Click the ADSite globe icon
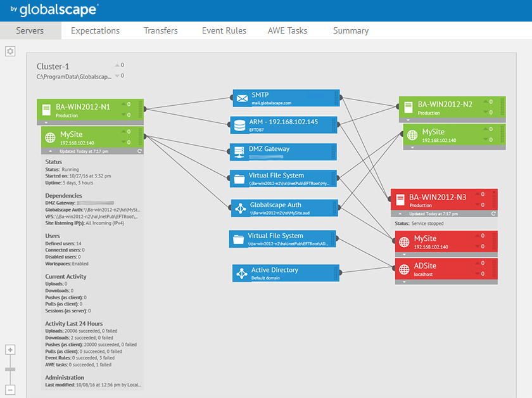 click(x=404, y=269)
